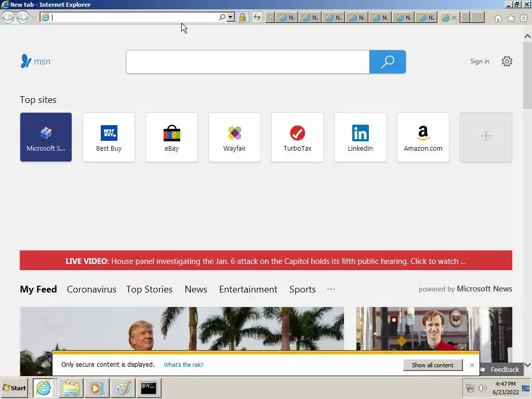This screenshot has width=532, height=399.
Task: Open the TurboTax top site tile
Action: click(297, 137)
